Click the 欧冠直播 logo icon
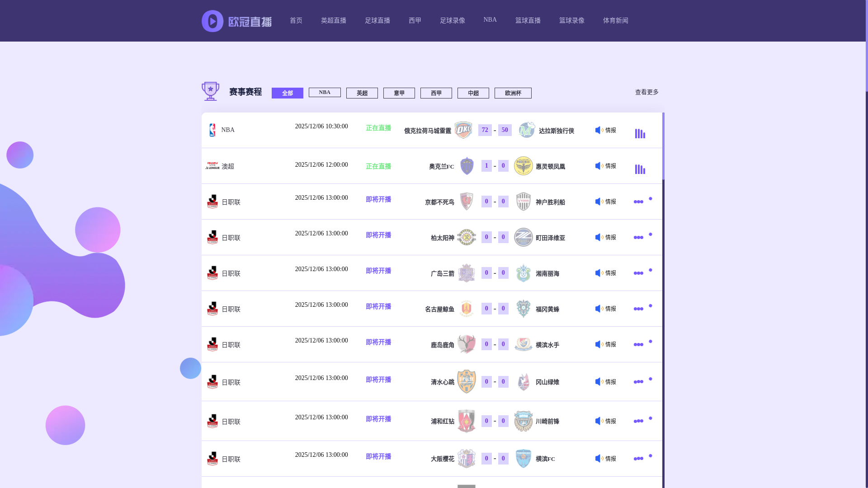Viewport: 868px width, 488px height. click(212, 21)
